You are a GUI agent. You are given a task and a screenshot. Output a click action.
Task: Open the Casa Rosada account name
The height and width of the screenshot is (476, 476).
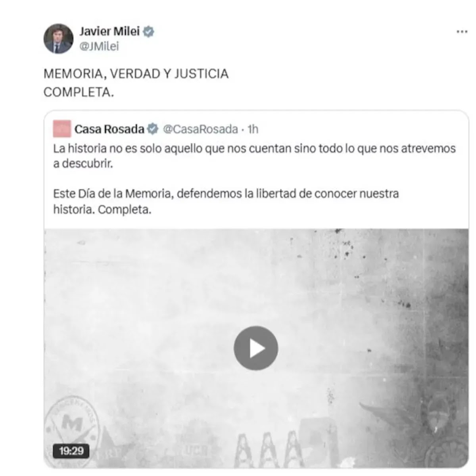point(109,129)
